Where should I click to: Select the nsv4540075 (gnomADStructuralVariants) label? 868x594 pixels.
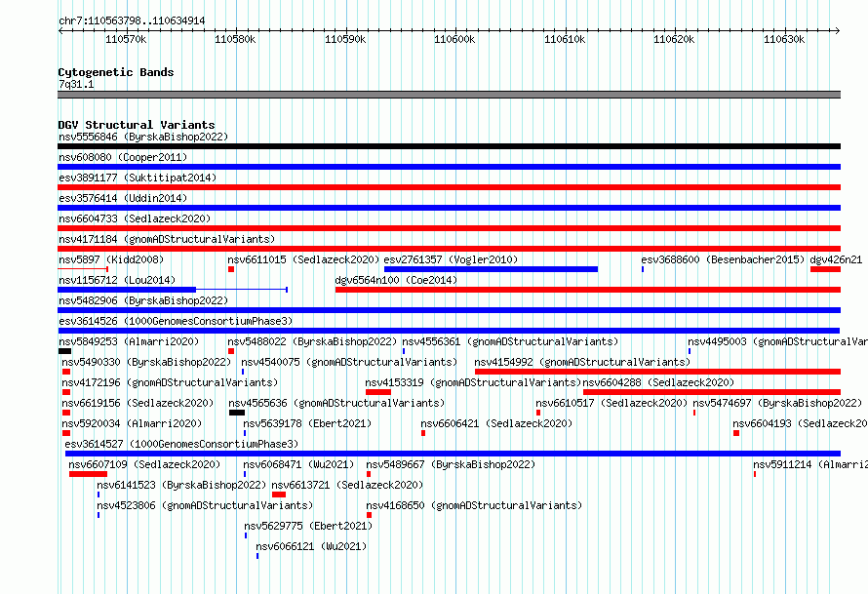[349, 362]
